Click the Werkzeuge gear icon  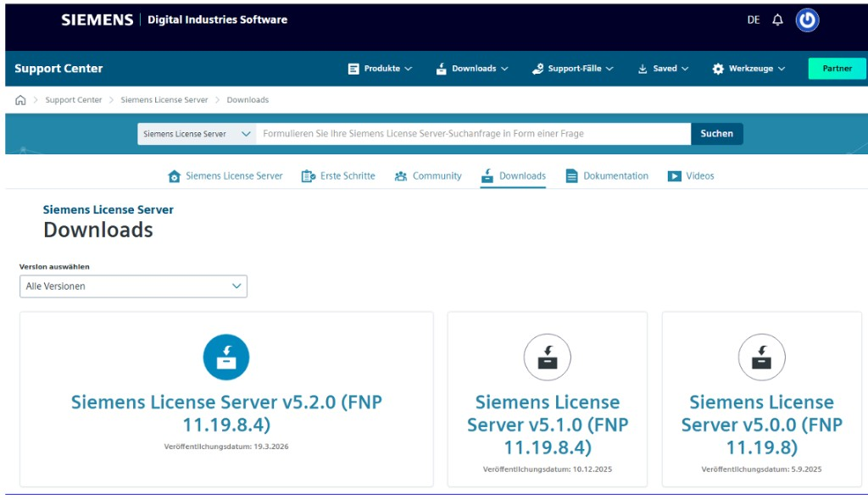click(x=718, y=69)
